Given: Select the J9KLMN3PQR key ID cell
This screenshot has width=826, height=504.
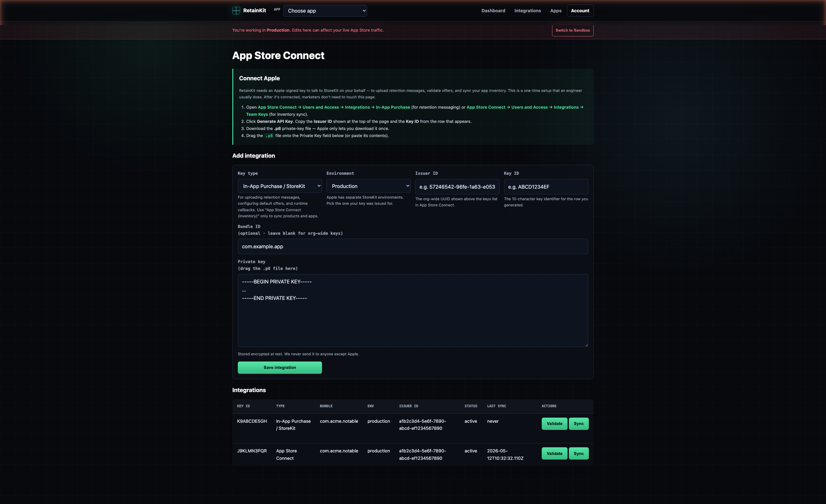Looking at the screenshot, I should click(252, 451).
